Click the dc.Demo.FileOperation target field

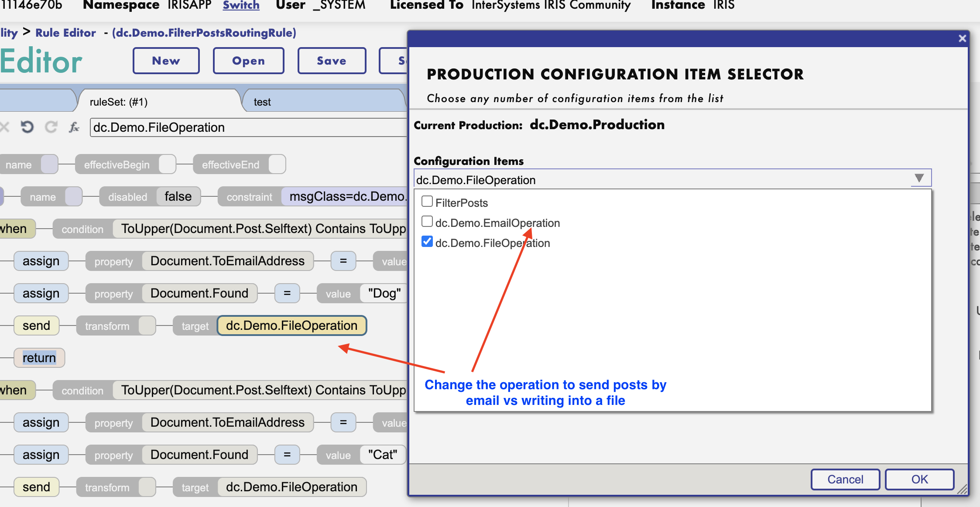pyautogui.click(x=294, y=325)
